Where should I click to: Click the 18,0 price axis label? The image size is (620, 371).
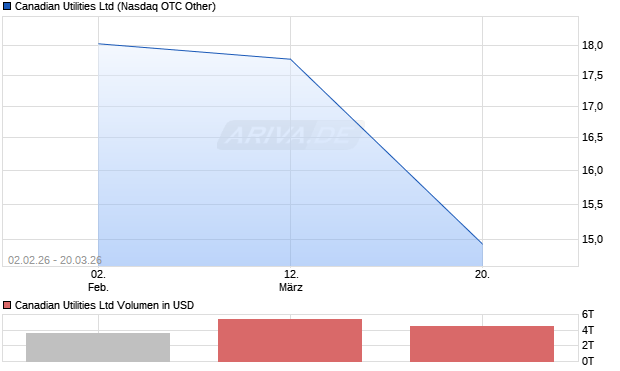592,45
